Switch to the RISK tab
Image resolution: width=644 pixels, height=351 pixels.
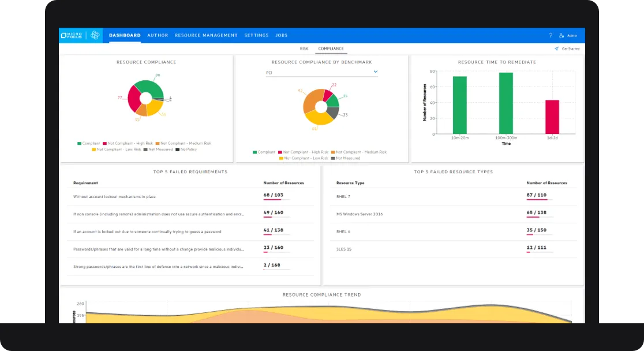304,48
